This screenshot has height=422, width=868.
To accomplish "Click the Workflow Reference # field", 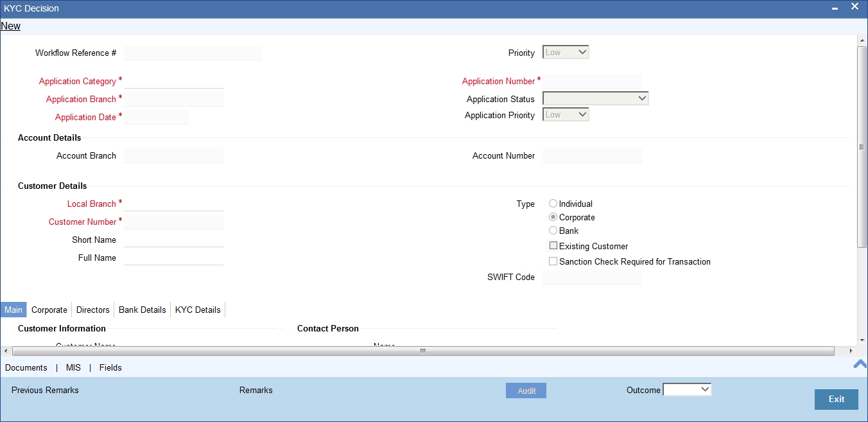I will 193,53.
